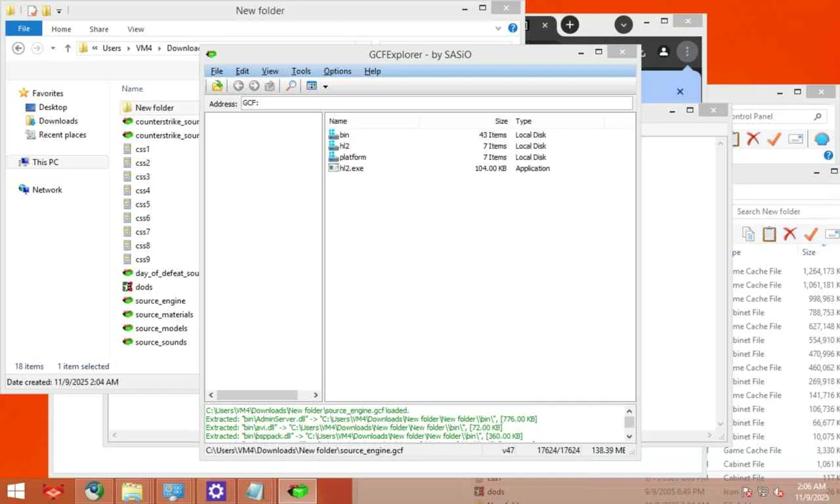Click the blue Help icon in the New folder window
Screen dimensions: 840x504
513,28
